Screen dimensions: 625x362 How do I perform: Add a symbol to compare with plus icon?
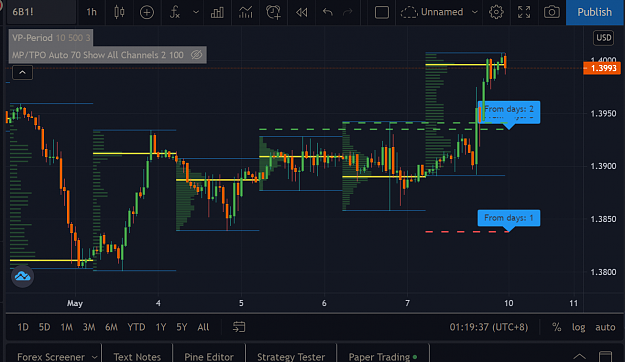click(x=147, y=12)
